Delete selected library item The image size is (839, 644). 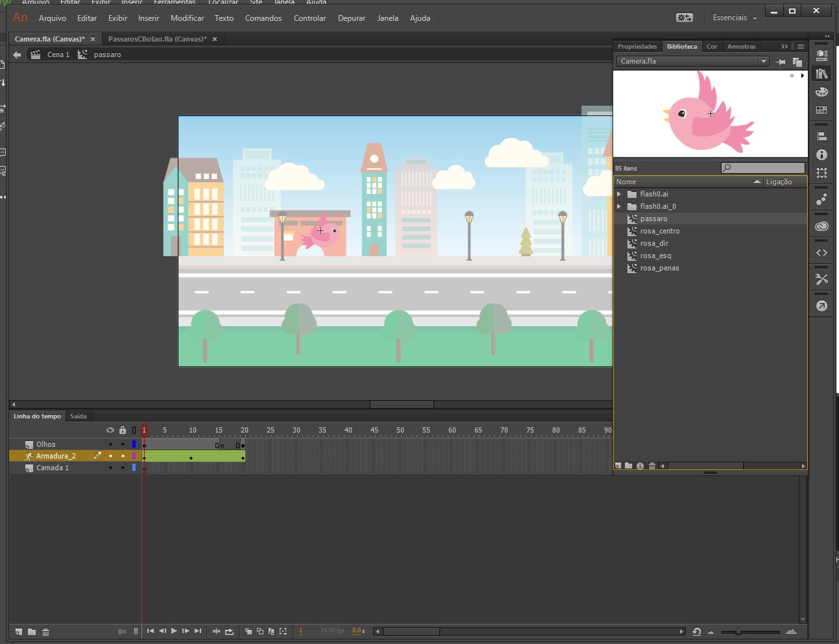pyautogui.click(x=652, y=466)
